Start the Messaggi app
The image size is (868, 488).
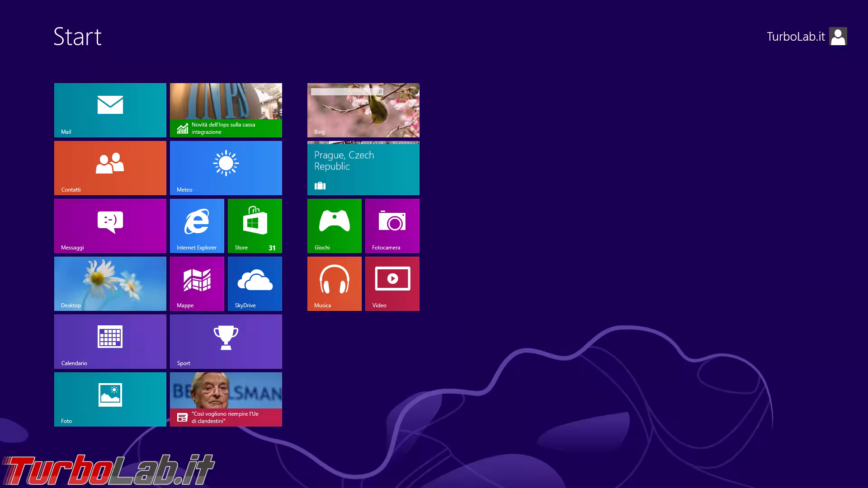110,225
